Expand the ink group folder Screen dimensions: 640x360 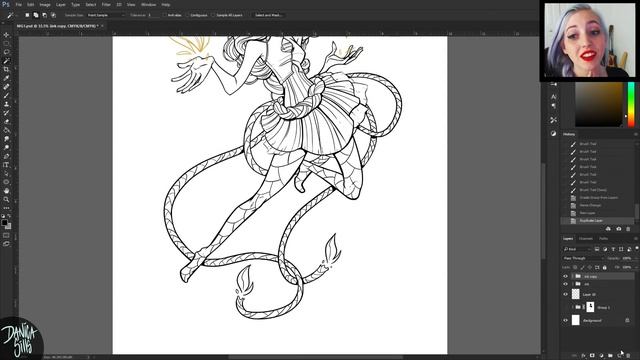coord(573,284)
